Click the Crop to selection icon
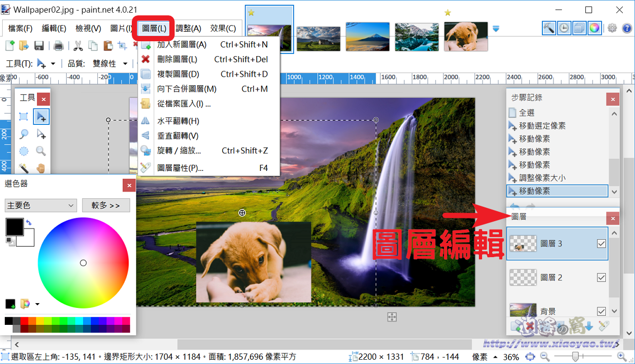The height and width of the screenshot is (364, 635). click(x=122, y=46)
